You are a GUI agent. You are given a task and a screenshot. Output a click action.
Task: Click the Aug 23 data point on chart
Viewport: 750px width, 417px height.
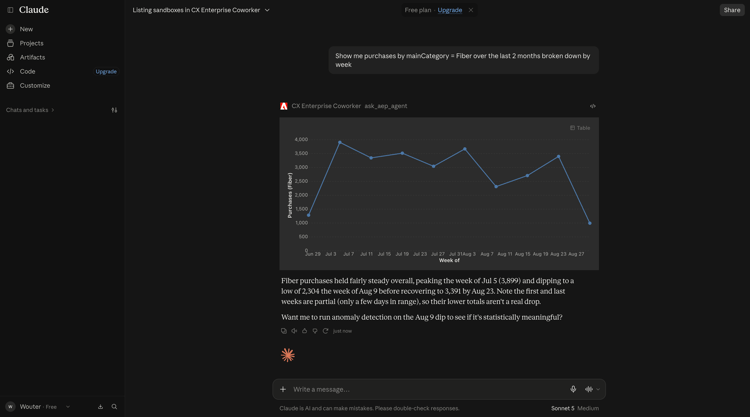pyautogui.click(x=559, y=156)
